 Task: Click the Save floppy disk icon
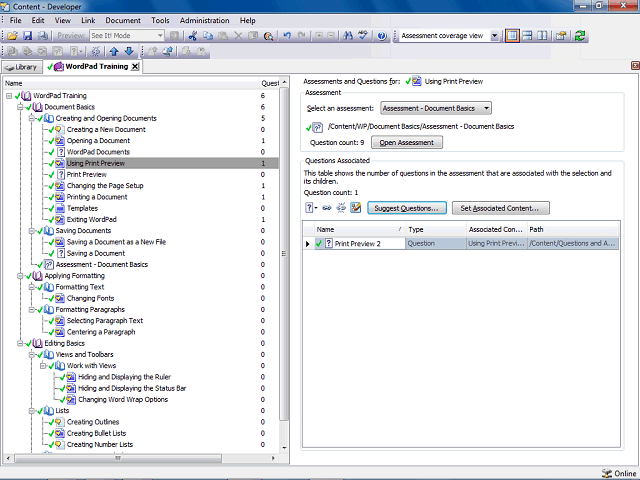(x=27, y=36)
